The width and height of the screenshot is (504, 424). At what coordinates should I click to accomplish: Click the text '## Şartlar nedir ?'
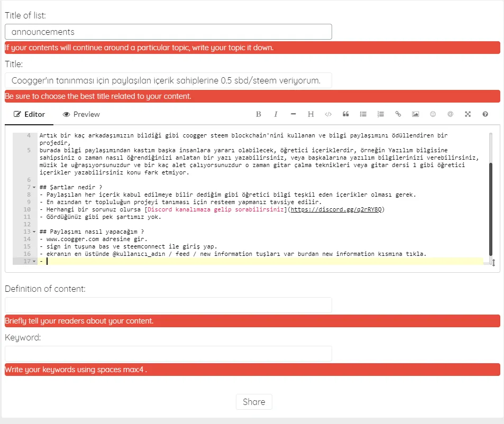click(x=71, y=187)
